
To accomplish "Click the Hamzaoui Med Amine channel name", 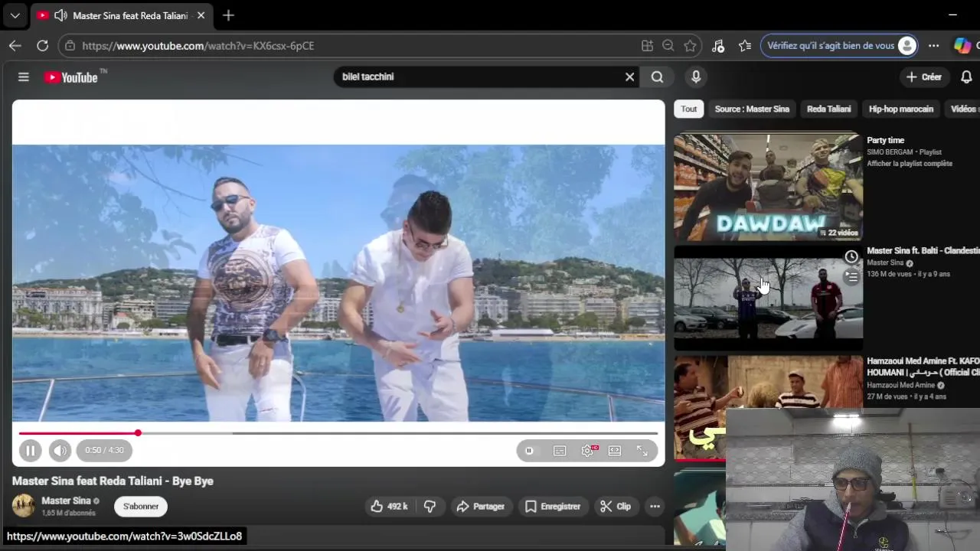I will click(x=901, y=385).
